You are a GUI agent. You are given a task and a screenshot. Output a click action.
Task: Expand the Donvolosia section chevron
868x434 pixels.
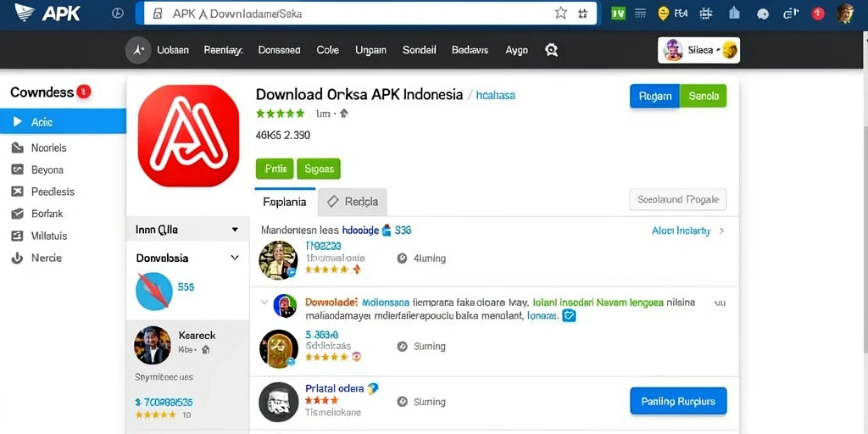(235, 258)
